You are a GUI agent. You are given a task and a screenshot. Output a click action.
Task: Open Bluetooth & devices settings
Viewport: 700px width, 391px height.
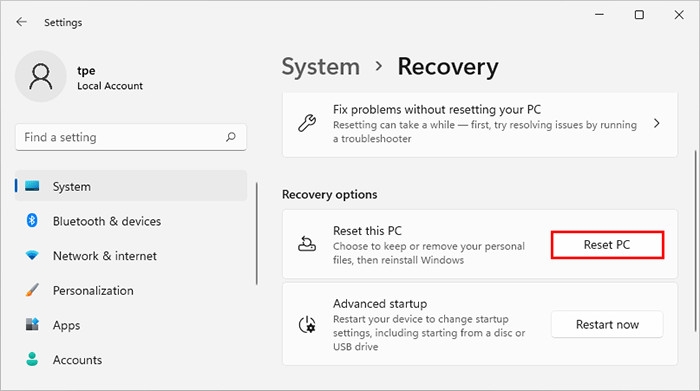131,220
